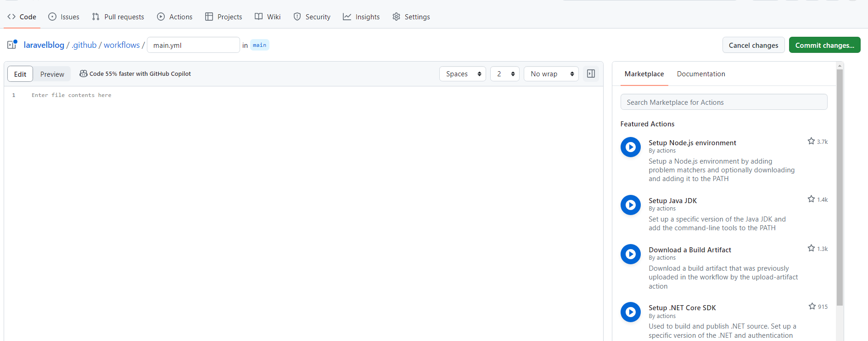Image resolution: width=868 pixels, height=341 pixels.
Task: Click the laravelblog repository link
Action: [x=44, y=45]
